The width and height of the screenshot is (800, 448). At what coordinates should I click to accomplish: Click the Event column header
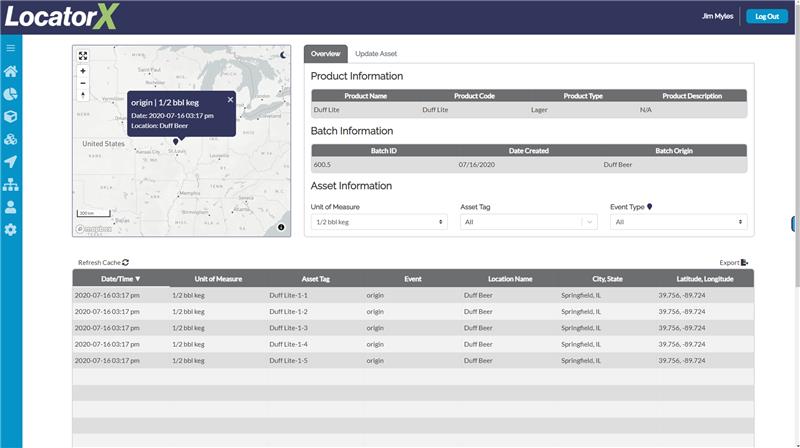(x=413, y=279)
